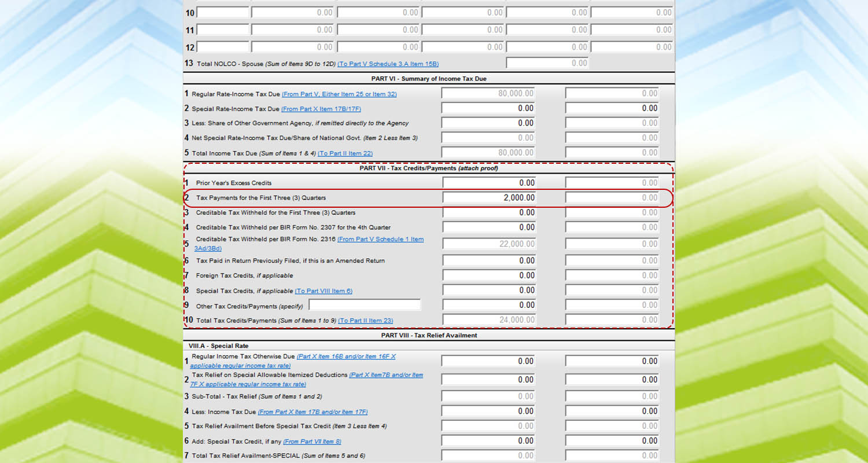Click the PART VII - Tax Credits/Payments heading
868x463 pixels.
(x=429, y=168)
